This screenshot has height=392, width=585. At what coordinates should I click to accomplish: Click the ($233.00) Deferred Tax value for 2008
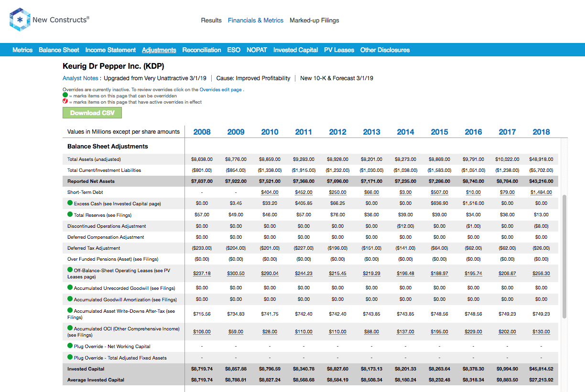(202, 248)
